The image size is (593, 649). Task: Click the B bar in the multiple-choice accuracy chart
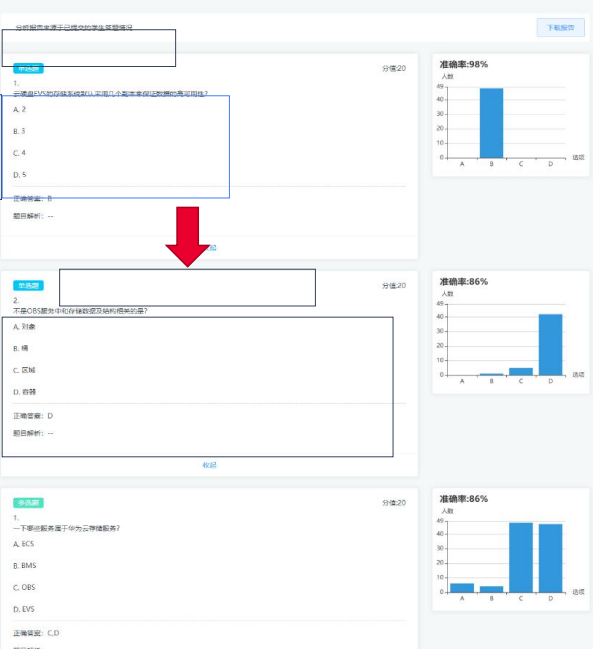pyautogui.click(x=492, y=589)
